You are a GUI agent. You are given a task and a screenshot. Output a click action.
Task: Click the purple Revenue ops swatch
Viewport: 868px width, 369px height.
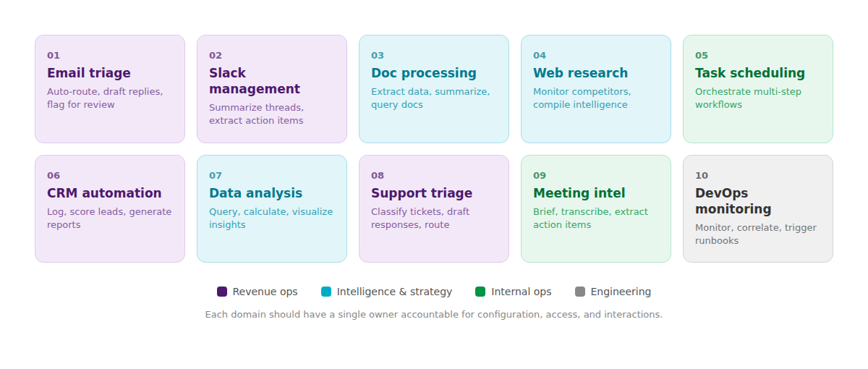(222, 292)
